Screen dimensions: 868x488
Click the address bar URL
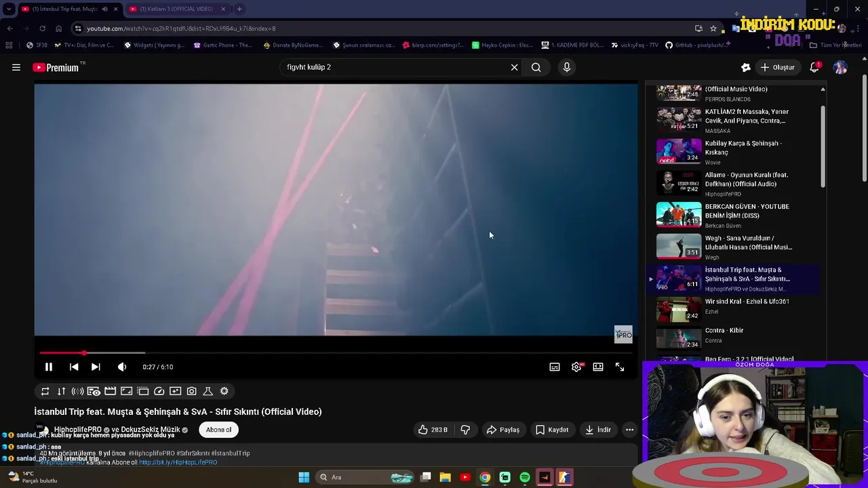click(x=181, y=28)
